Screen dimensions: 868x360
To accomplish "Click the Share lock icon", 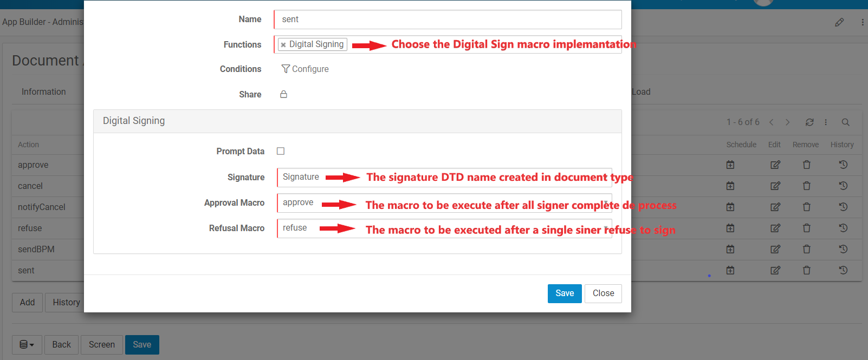I will pyautogui.click(x=283, y=94).
